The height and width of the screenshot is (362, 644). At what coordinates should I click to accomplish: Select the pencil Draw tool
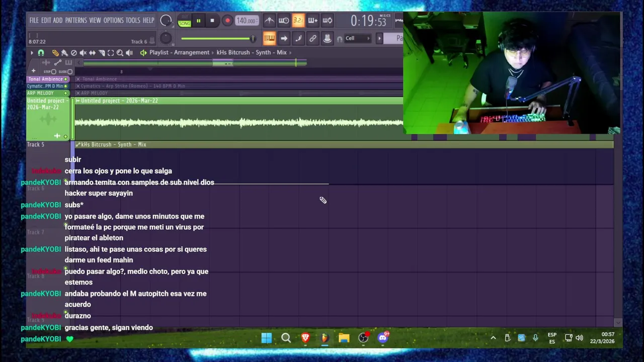pyautogui.click(x=55, y=52)
